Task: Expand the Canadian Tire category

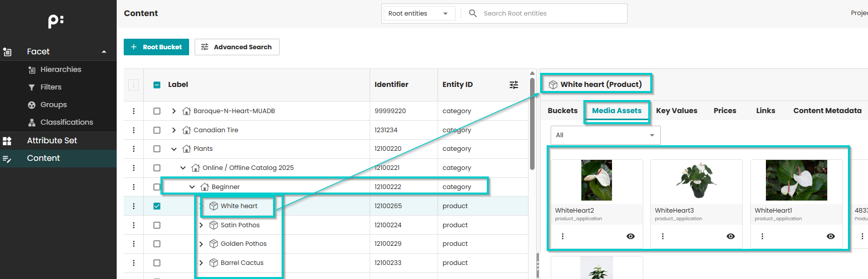Action: [174, 130]
